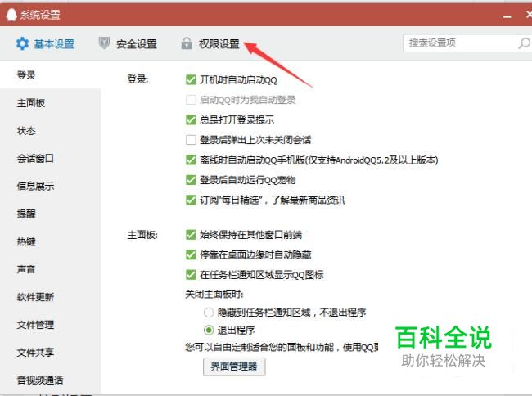Toggle 在任务栏通知区域显示QQ图标 checkbox

click(x=191, y=275)
